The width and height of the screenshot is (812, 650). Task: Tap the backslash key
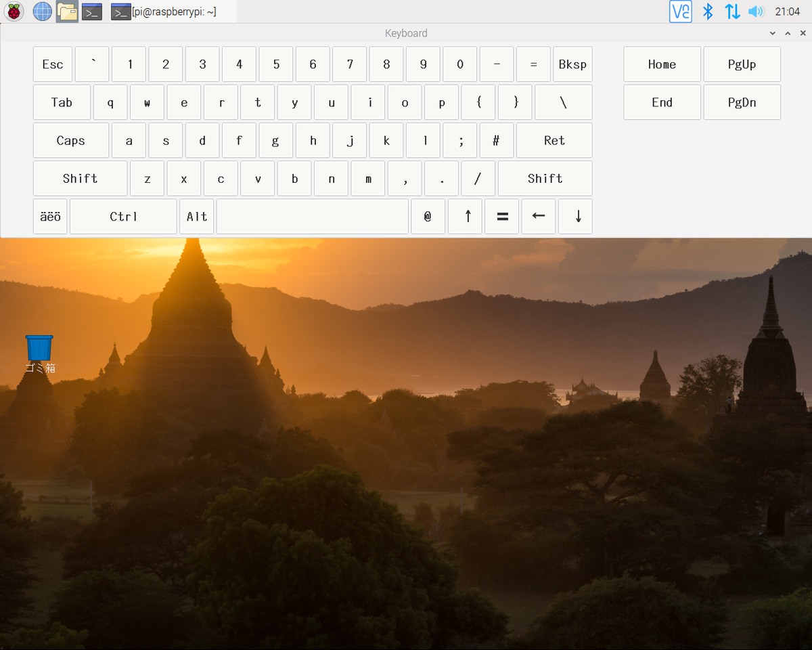(564, 102)
